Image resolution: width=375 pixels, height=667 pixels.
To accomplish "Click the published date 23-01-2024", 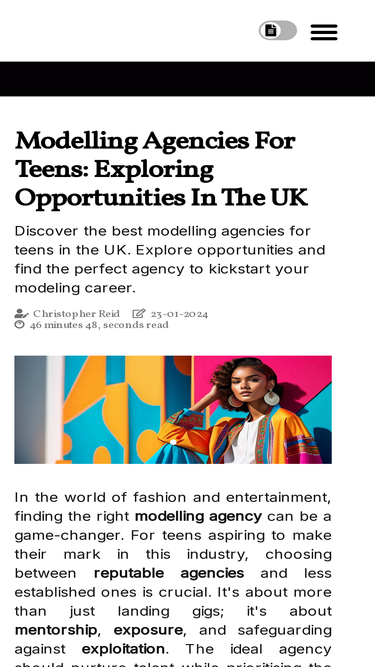I will [x=179, y=314].
